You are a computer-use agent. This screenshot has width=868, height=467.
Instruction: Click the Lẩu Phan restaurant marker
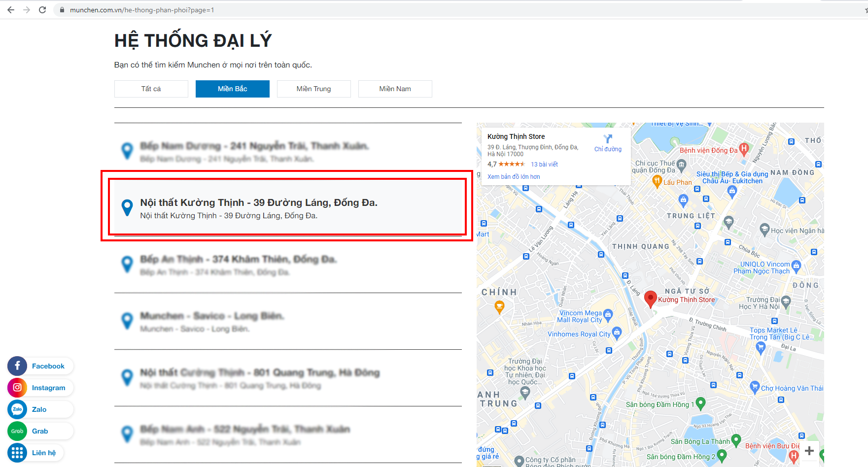(x=657, y=181)
